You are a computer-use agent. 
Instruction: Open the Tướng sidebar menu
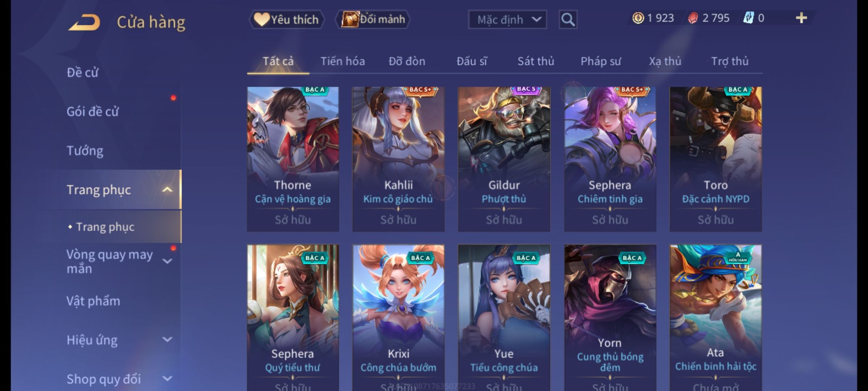coord(85,151)
